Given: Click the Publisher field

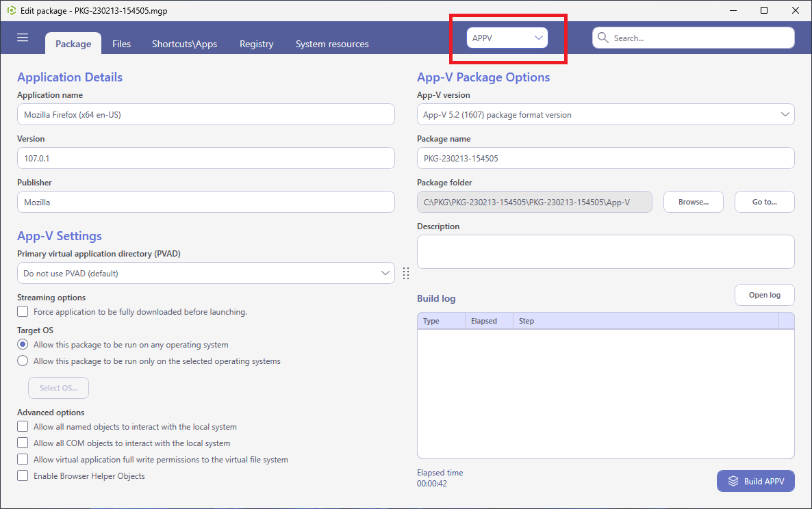Looking at the screenshot, I should [205, 203].
